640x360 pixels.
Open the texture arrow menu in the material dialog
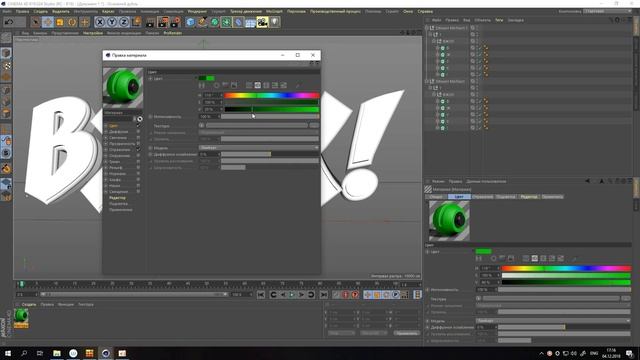coord(202,125)
